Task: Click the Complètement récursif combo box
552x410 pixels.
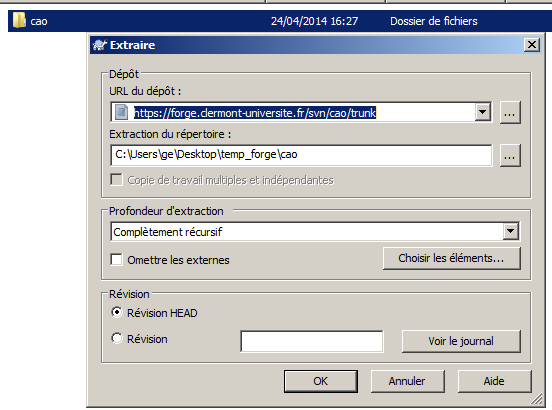Action: 315,232
